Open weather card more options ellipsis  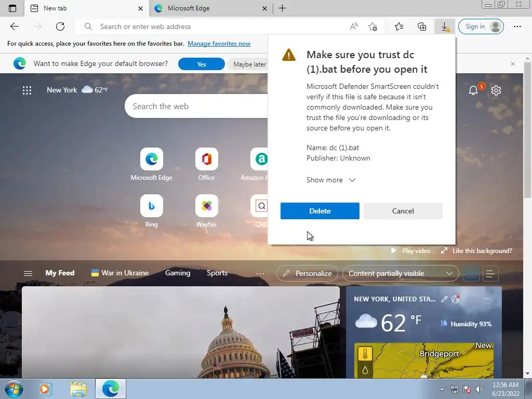[x=487, y=299]
